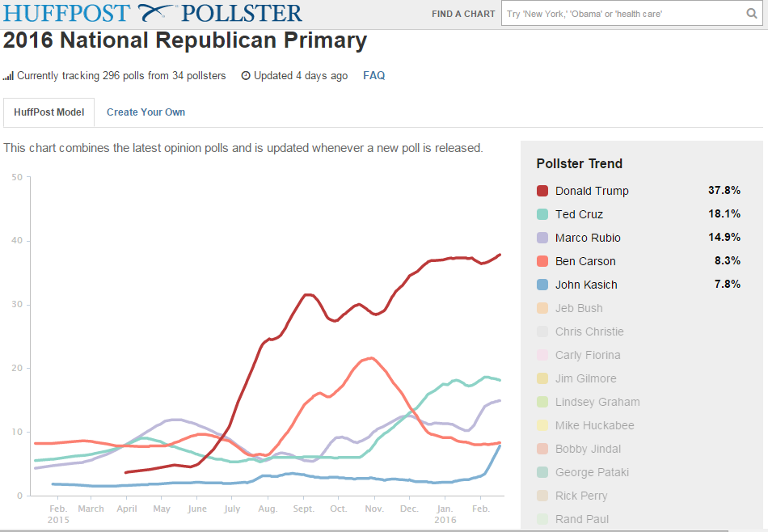Click Marco Rubio's purple legend swatch
Viewport: 768px width, 532px height.
[x=543, y=238]
